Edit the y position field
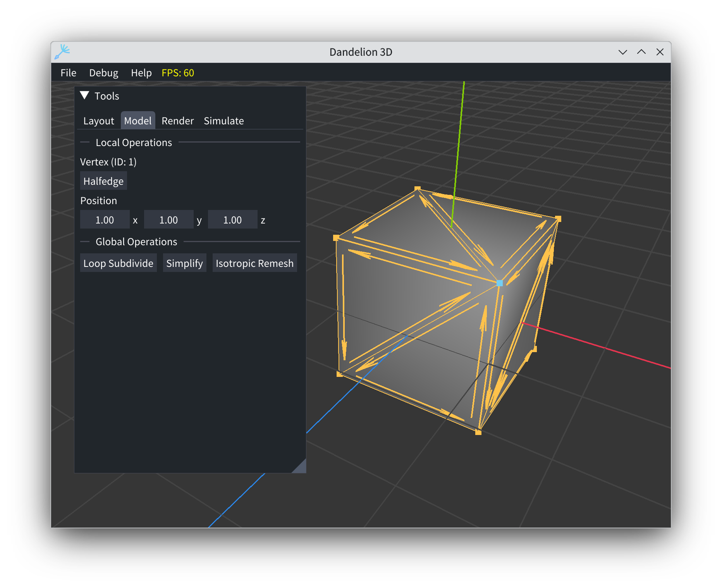This screenshot has height=588, width=722. [x=168, y=220]
